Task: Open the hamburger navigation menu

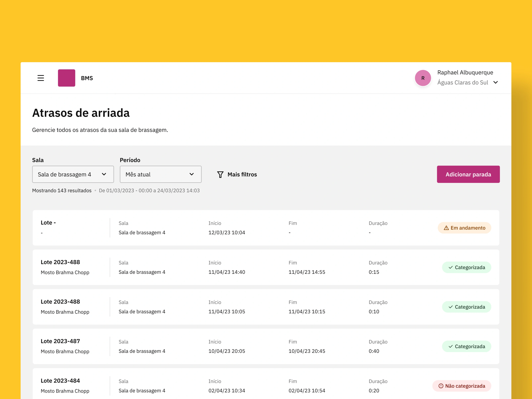Action: coord(41,78)
